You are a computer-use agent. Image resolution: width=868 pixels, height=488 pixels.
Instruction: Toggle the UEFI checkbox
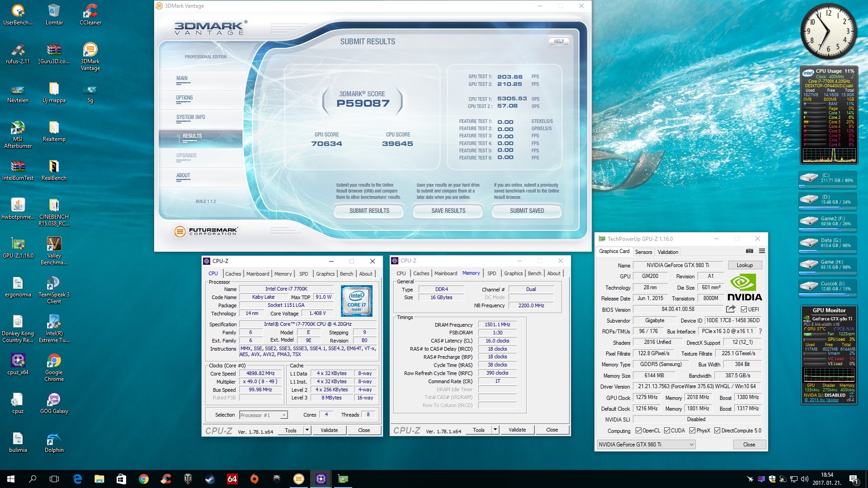pos(744,310)
